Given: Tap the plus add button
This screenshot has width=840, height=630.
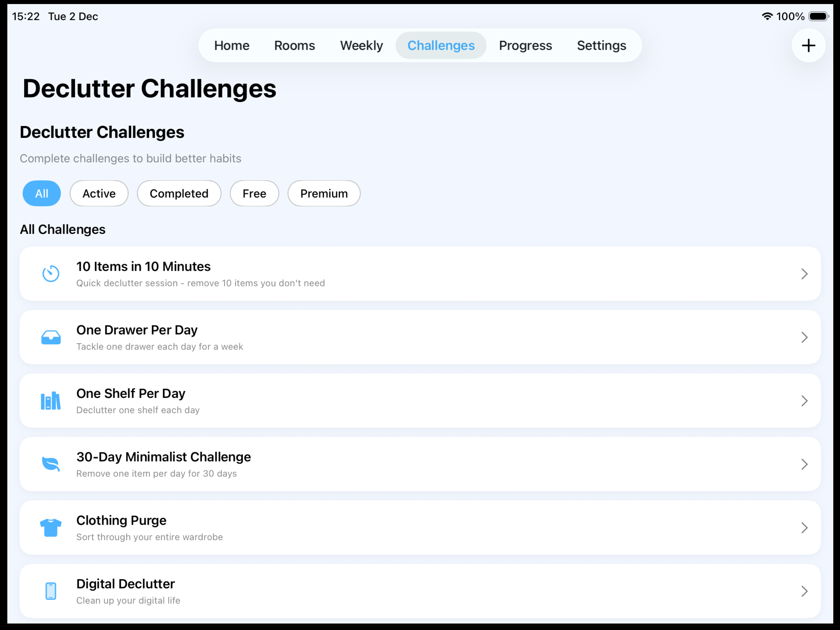Looking at the screenshot, I should coord(808,45).
